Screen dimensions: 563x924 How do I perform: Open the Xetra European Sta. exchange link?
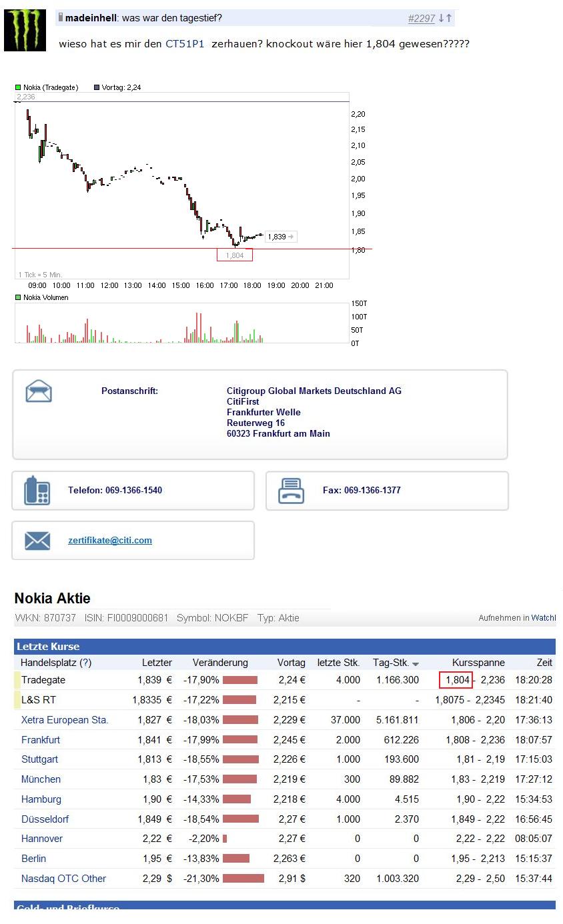[65, 720]
